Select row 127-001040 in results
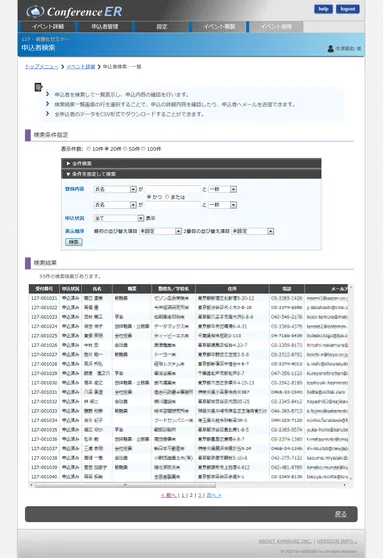 tap(188, 477)
